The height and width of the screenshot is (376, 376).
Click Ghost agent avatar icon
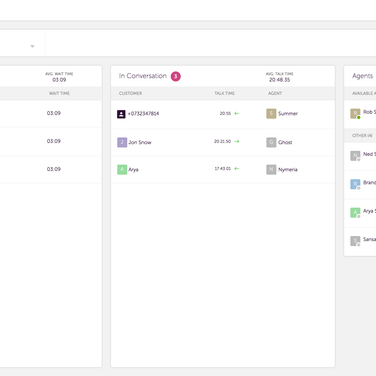271,142
